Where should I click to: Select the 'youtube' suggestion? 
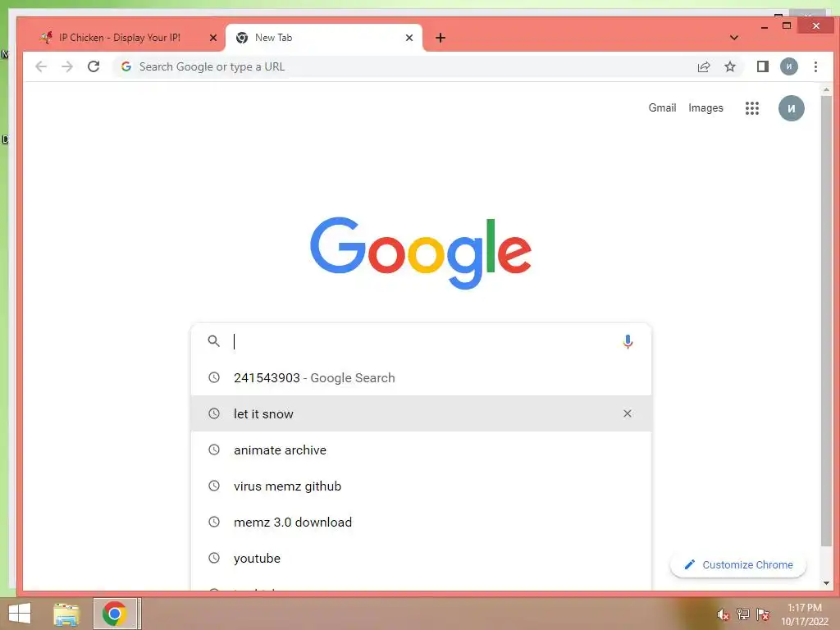click(x=421, y=558)
